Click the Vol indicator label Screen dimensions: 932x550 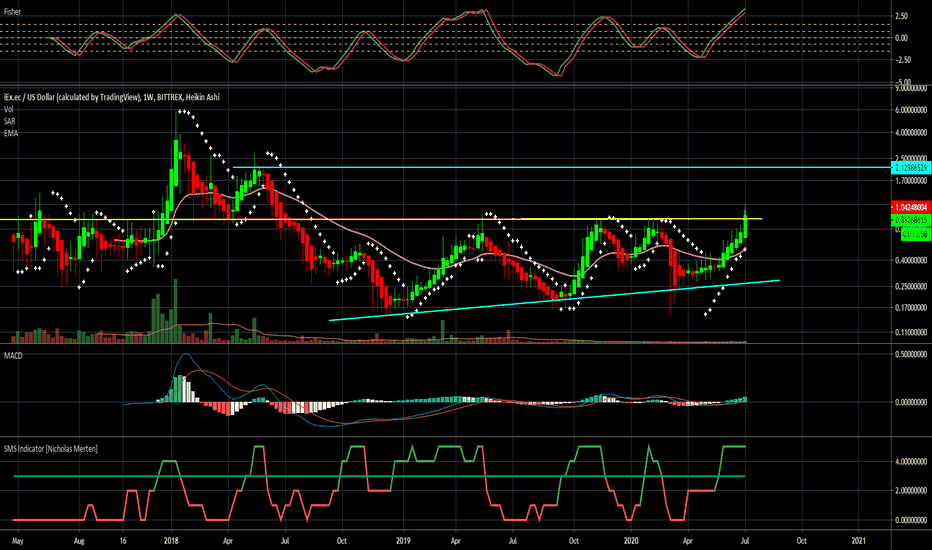(8, 109)
